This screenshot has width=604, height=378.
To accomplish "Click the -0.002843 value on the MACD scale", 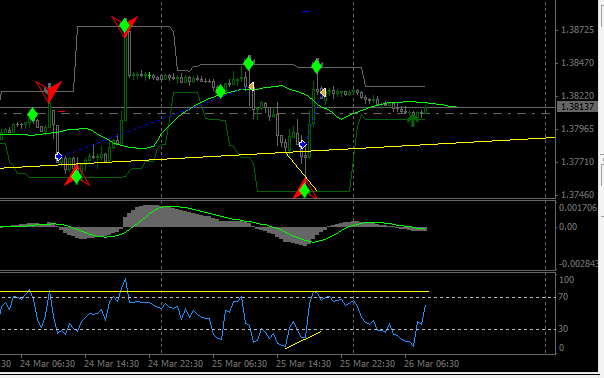I will point(579,264).
